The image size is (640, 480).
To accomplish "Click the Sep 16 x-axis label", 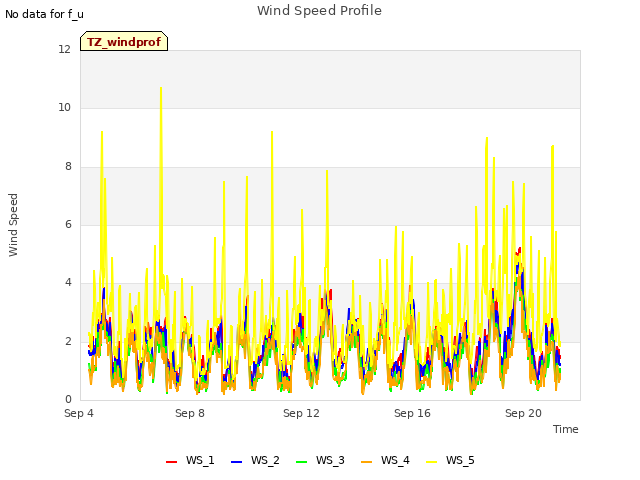I will (412, 413).
